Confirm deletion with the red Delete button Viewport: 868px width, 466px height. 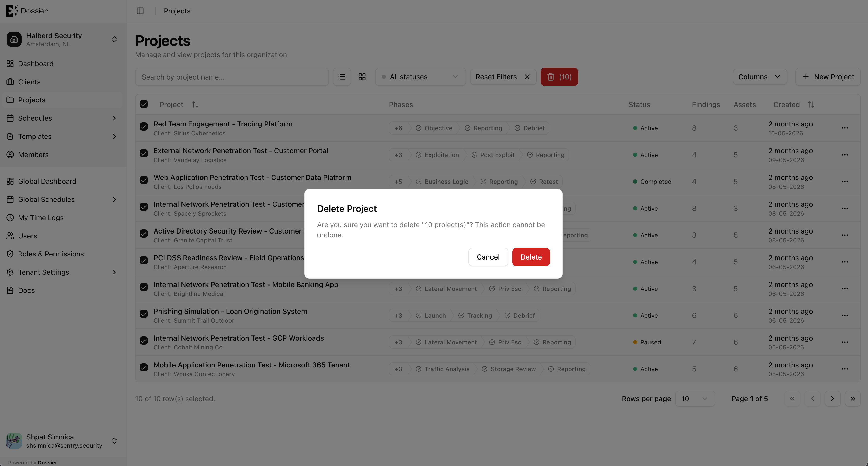click(x=531, y=257)
